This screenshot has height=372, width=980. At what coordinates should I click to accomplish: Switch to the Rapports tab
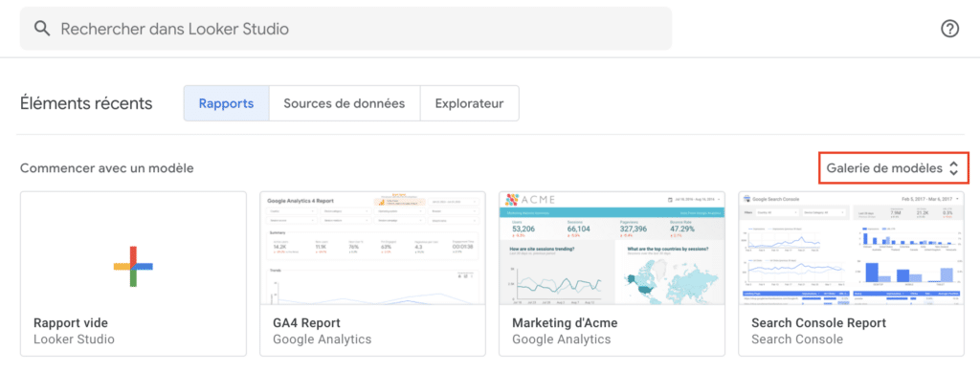click(x=226, y=103)
